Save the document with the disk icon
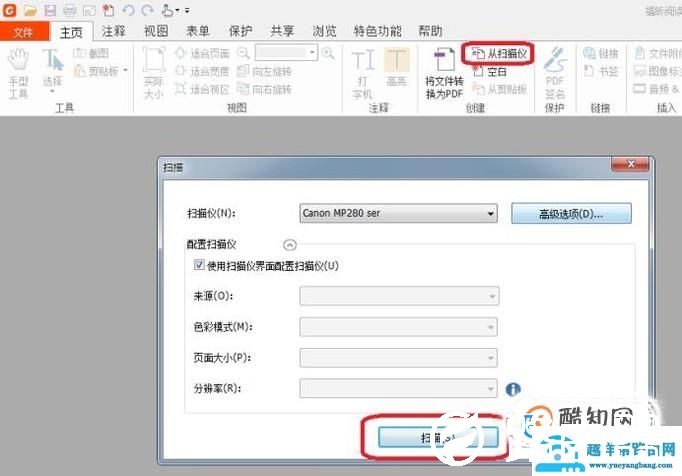The height and width of the screenshot is (476, 682). (x=50, y=10)
